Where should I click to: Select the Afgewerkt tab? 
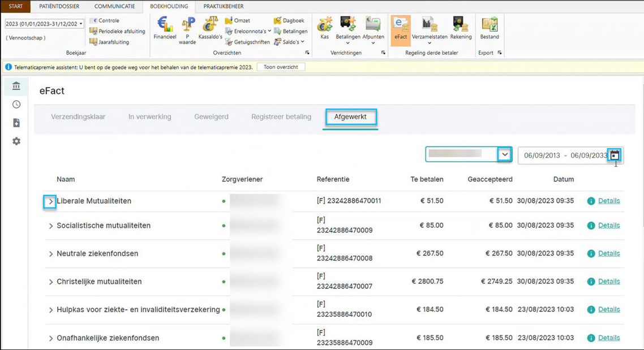point(350,117)
